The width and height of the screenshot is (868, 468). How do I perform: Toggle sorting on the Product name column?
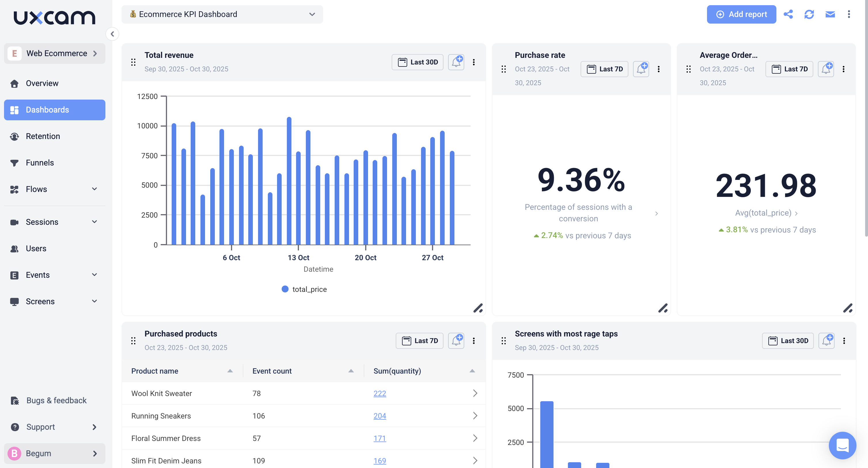pos(230,371)
